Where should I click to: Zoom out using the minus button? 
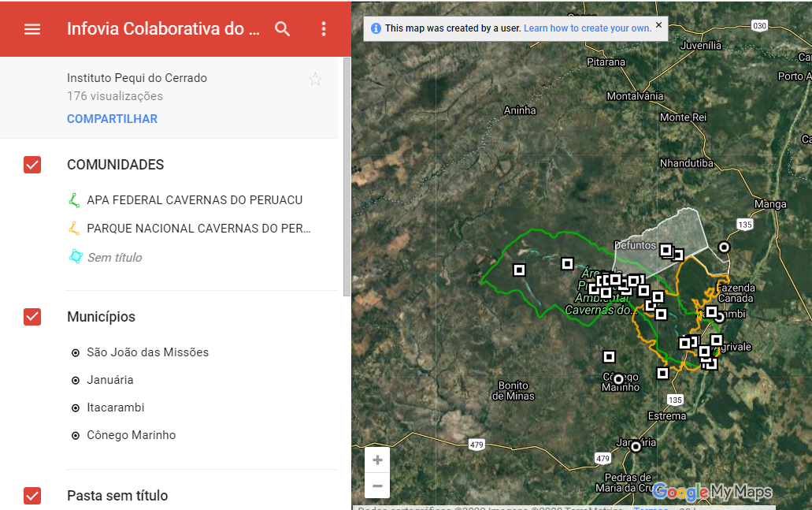coord(377,486)
